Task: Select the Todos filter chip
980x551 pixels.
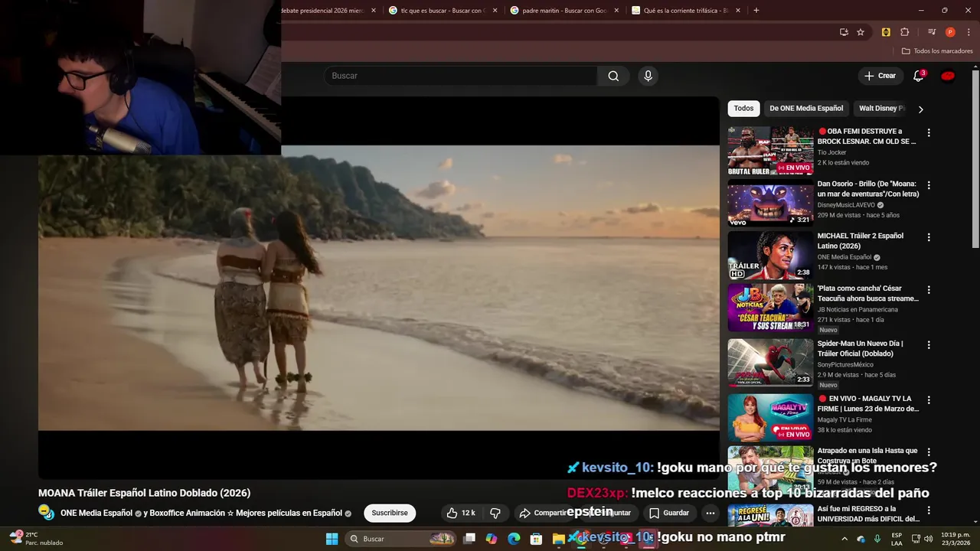Action: (x=743, y=109)
